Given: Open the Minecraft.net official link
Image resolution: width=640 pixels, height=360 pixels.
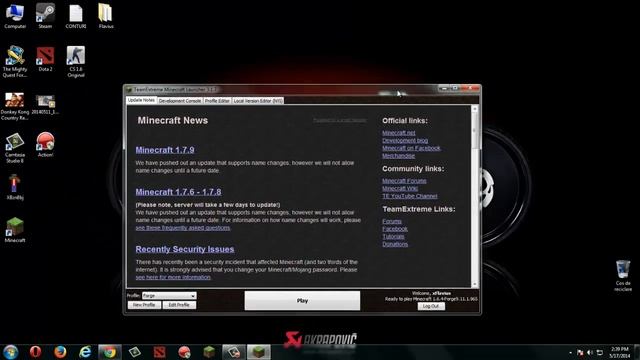Looking at the screenshot, I should point(399,133).
